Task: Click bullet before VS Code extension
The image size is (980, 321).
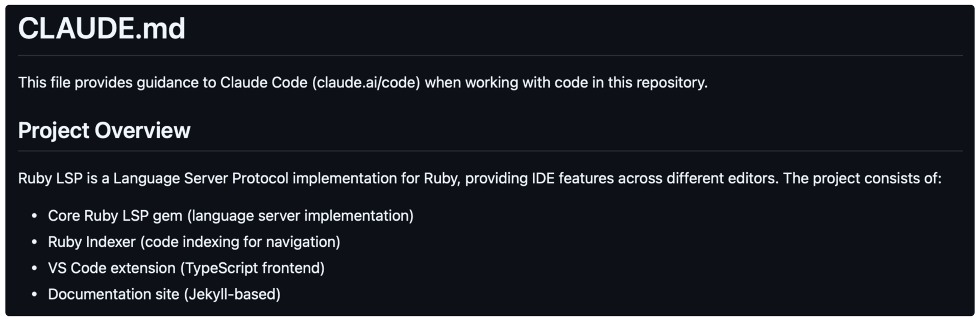Action: pos(34,268)
